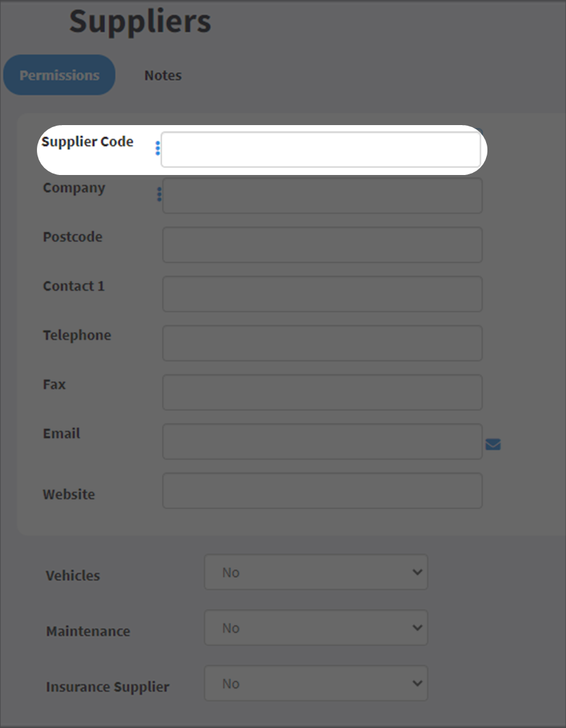Open the three-dot menu beside Company
Viewport: 566px width, 728px height.
[x=159, y=195]
